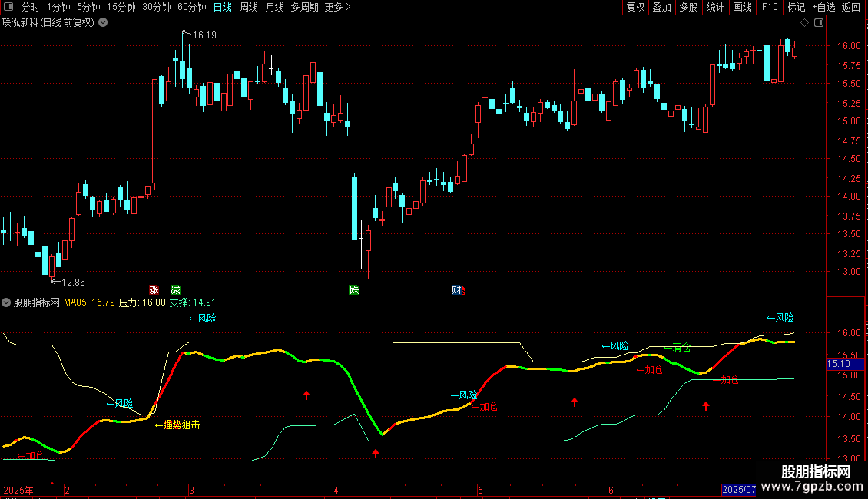Click the 压力: 16.00 indicator value

[142, 302]
